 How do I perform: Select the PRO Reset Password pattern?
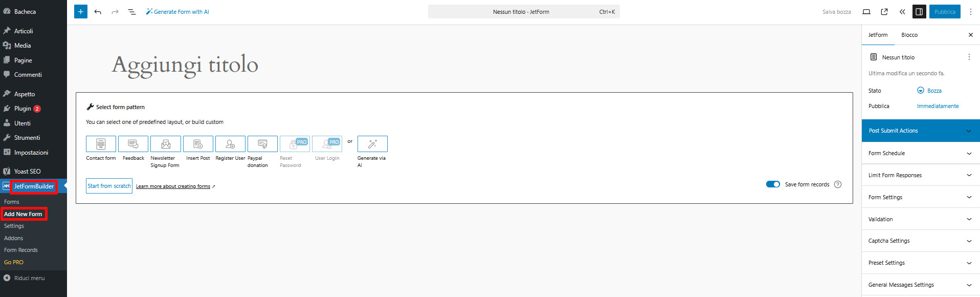click(x=295, y=144)
